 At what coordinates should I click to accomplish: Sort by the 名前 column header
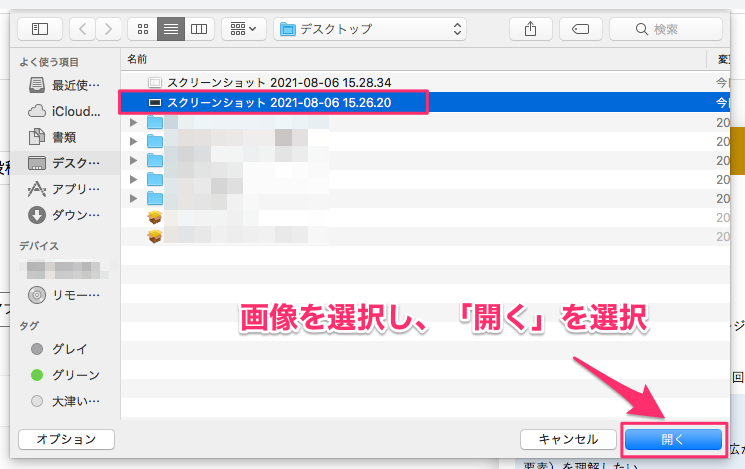(x=137, y=59)
